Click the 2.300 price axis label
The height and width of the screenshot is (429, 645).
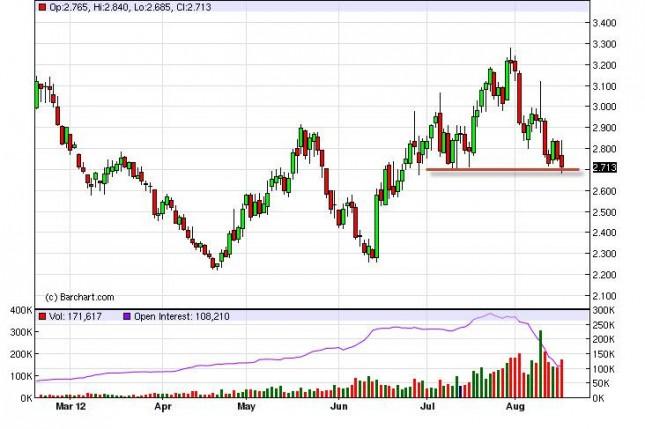(604, 253)
